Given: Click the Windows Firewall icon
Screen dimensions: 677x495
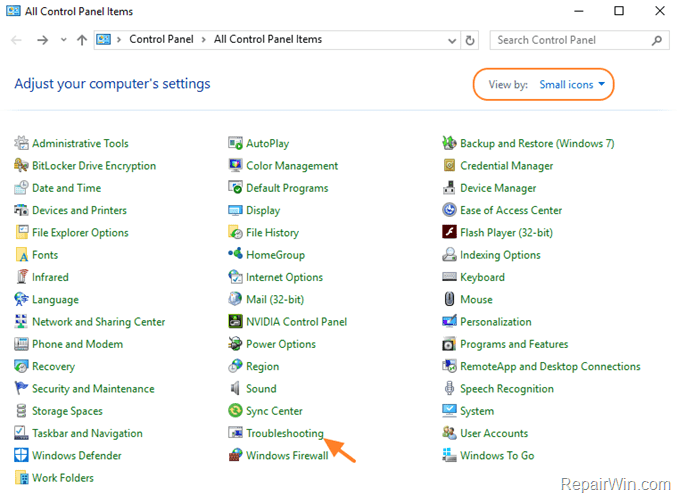Looking at the screenshot, I should click(235, 455).
